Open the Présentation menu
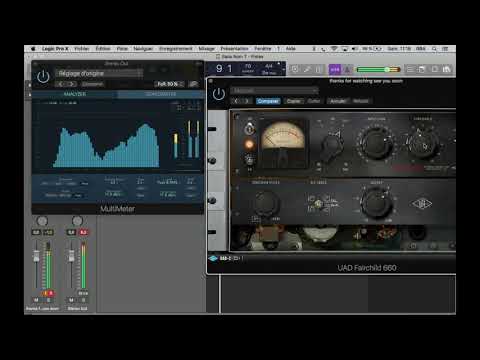The width and height of the screenshot is (480, 360). (x=234, y=49)
